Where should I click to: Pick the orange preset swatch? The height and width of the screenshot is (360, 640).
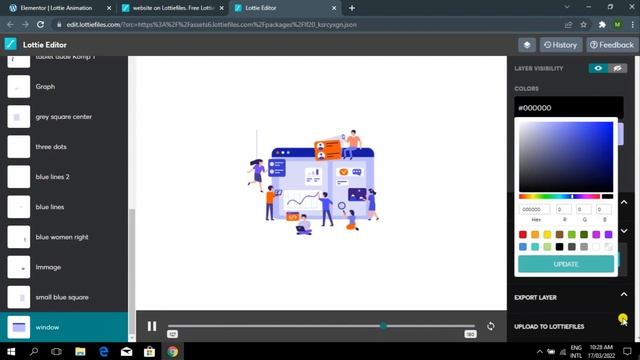[535, 234]
